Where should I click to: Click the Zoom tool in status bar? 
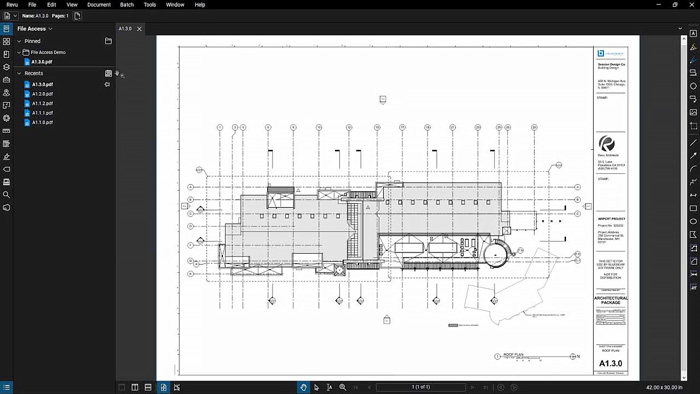342,387
